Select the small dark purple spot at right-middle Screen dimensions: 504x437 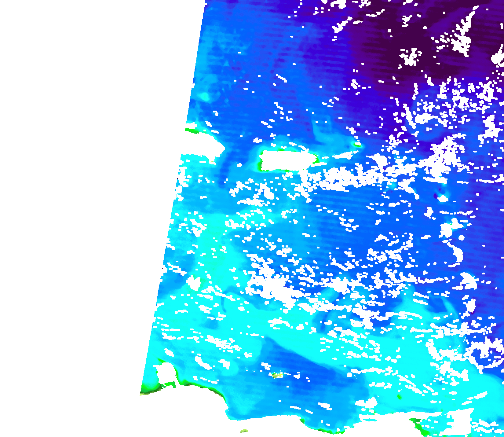tap(436, 196)
